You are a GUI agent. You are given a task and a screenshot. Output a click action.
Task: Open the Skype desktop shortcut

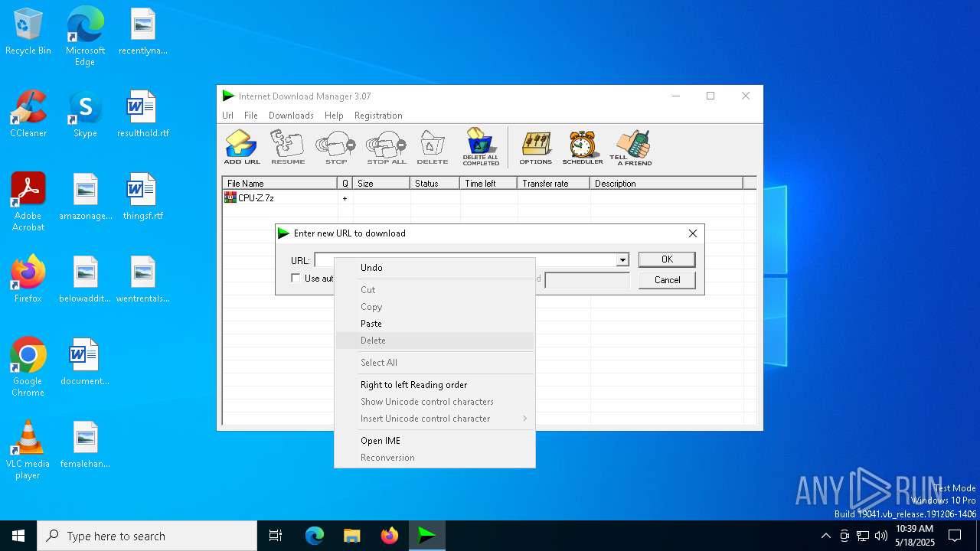point(85,115)
